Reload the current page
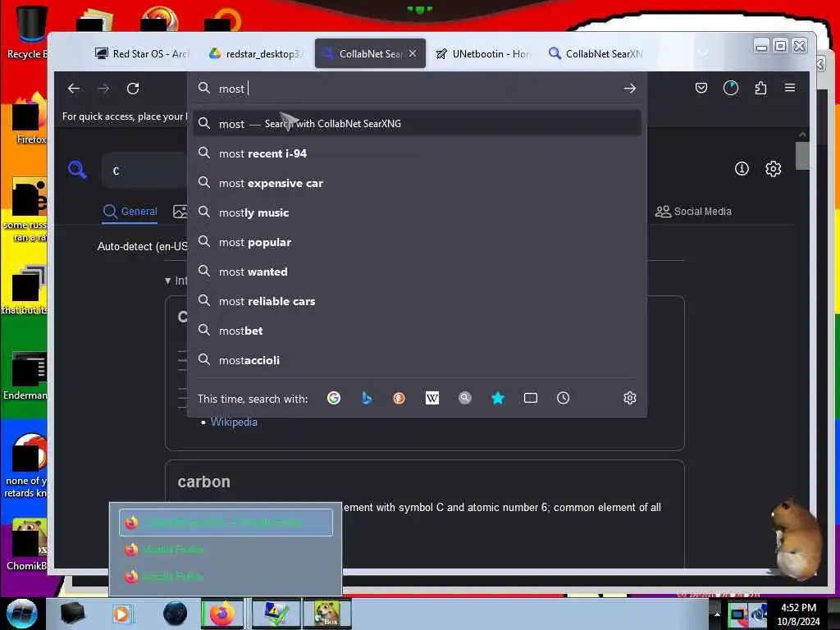This screenshot has height=630, width=840. coord(133,89)
